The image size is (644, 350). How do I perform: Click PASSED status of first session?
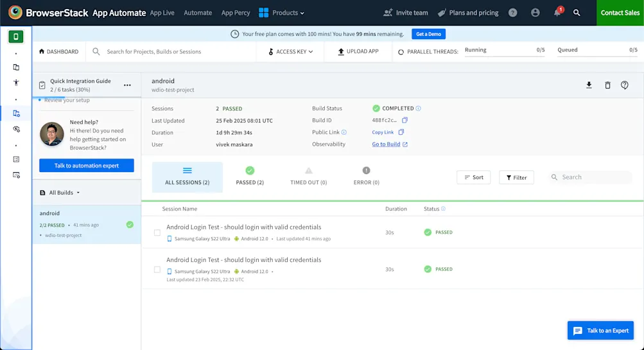[x=439, y=232]
